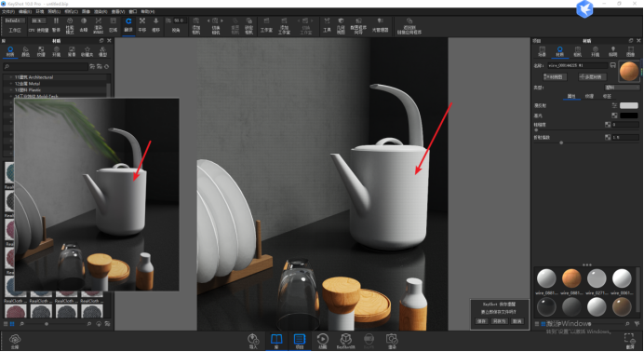Screen dimensions: 644x352
Task: Open the File menu
Action: pyautogui.click(x=8, y=11)
